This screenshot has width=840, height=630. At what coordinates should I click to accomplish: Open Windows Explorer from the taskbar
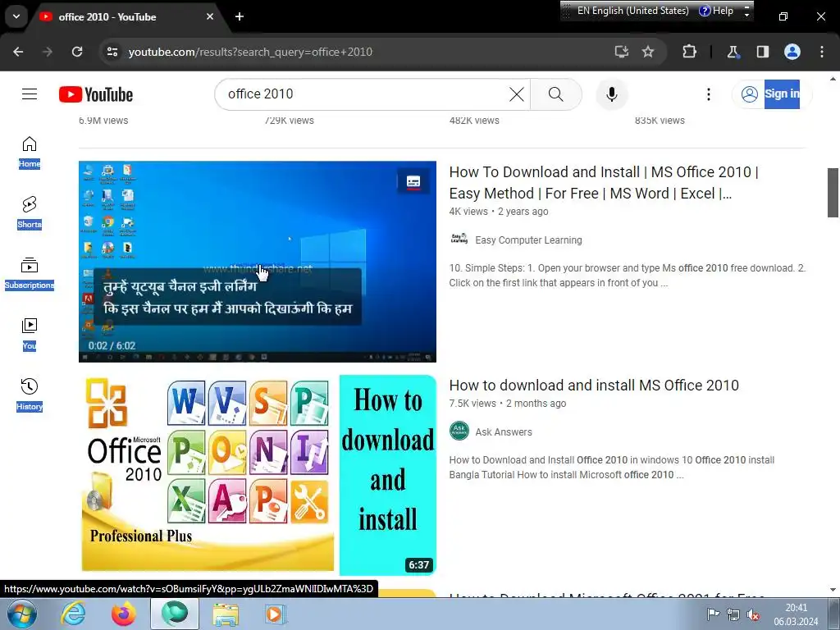pyautogui.click(x=226, y=614)
